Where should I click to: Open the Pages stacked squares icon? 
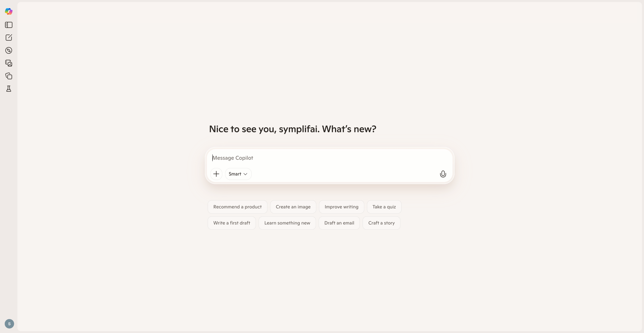coord(9,76)
